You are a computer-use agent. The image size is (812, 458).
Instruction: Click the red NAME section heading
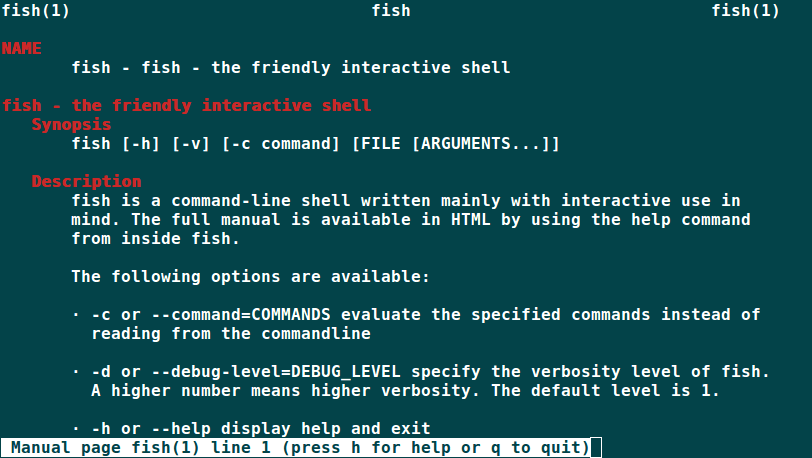21,48
